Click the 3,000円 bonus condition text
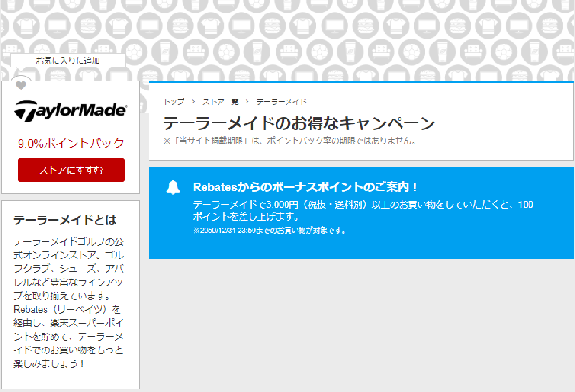Image resolution: width=575 pixels, height=392 pixels. point(363,211)
